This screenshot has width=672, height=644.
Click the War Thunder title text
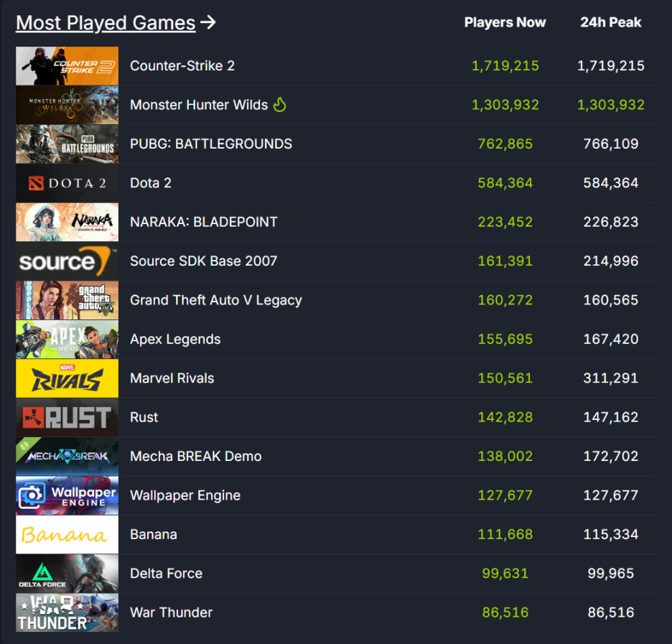coord(171,612)
